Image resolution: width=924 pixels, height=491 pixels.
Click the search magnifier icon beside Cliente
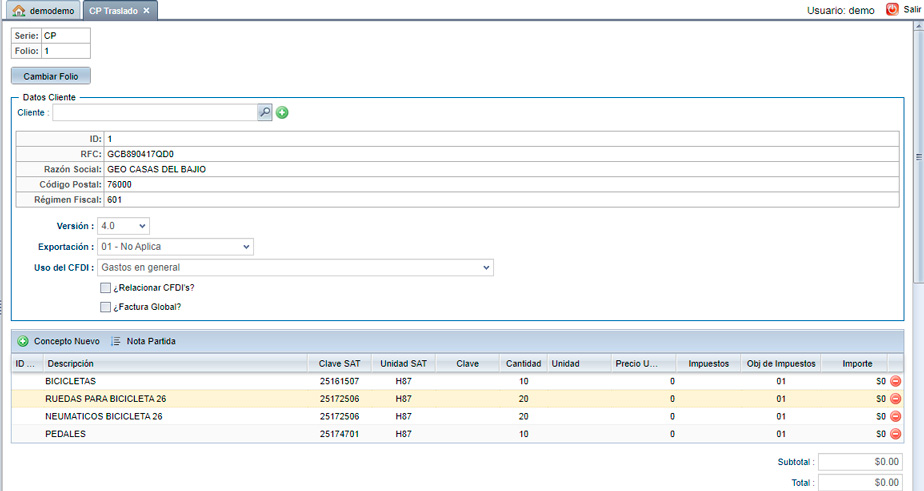coord(265,112)
